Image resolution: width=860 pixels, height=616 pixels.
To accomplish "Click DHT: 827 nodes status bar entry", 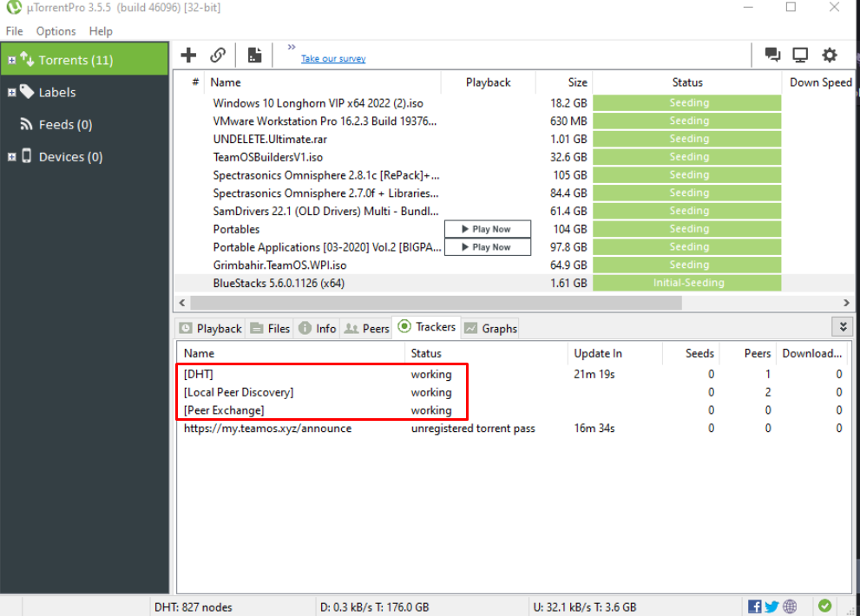I will coord(194,607).
